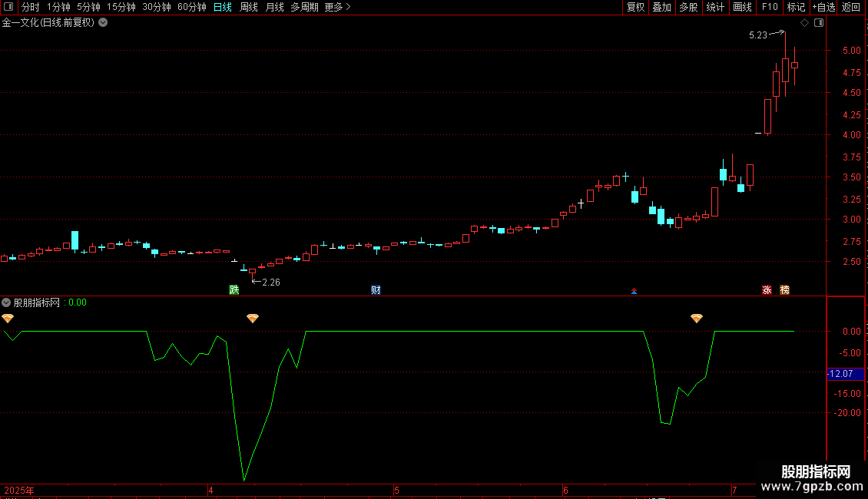The width and height of the screenshot is (868, 499).
Task: Select the 1分钟 period
Action: 58,7
